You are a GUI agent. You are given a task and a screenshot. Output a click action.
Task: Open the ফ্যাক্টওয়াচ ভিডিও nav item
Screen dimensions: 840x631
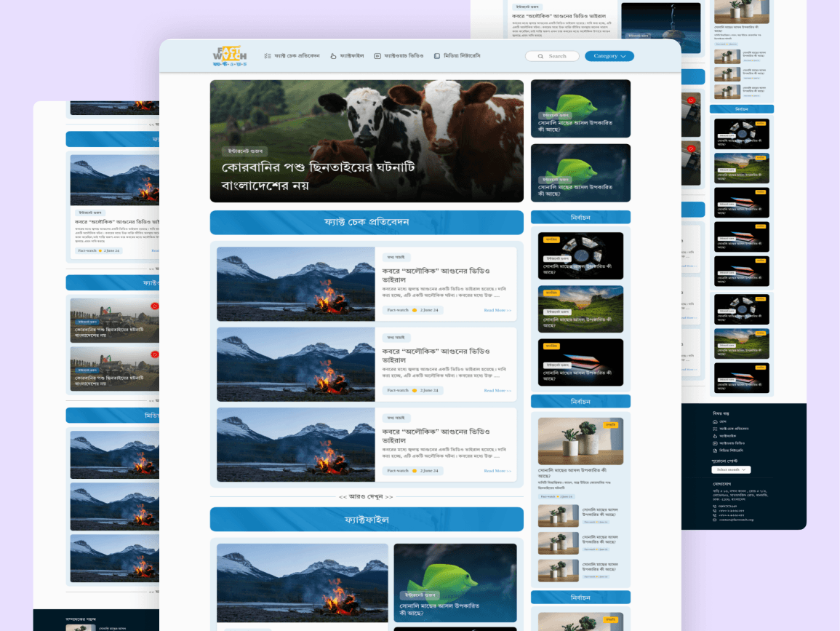coord(399,56)
